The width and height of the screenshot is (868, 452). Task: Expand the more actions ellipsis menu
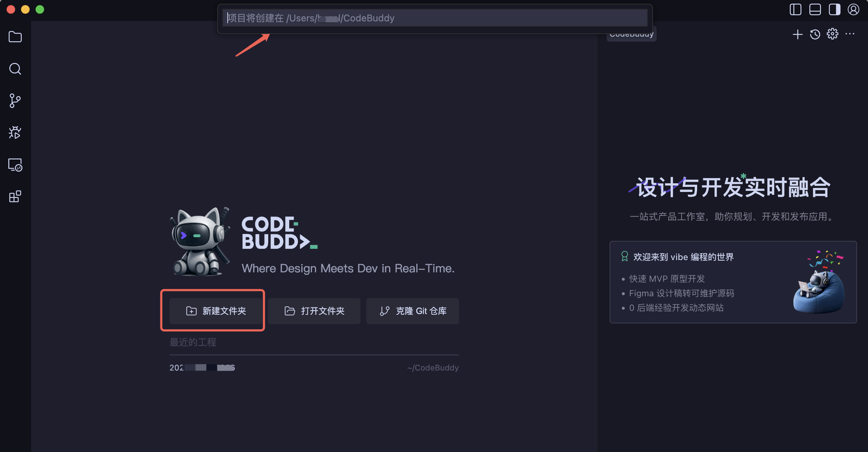[x=850, y=34]
